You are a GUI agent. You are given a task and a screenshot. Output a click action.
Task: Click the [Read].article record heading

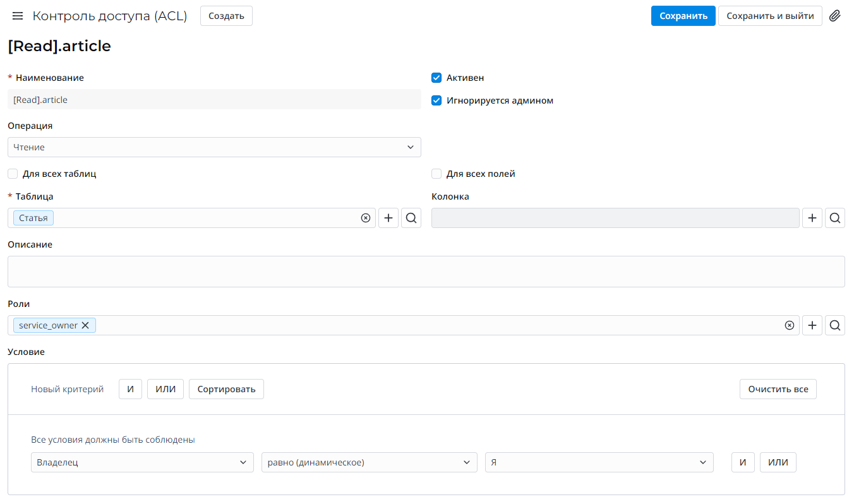(59, 46)
